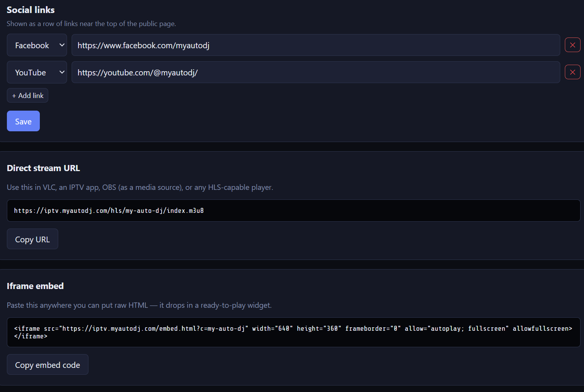
Task: Click the public page links description text
Action: (x=91, y=24)
